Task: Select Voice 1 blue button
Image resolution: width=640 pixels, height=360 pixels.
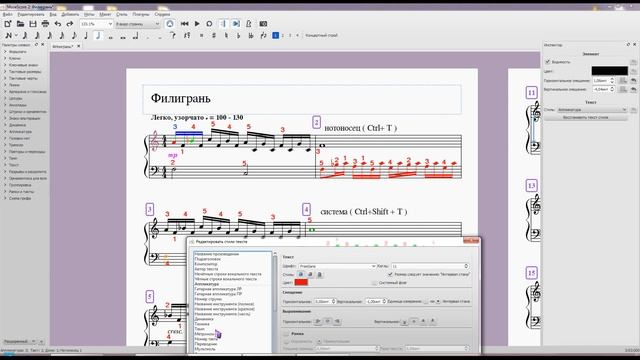Action: click(276, 36)
